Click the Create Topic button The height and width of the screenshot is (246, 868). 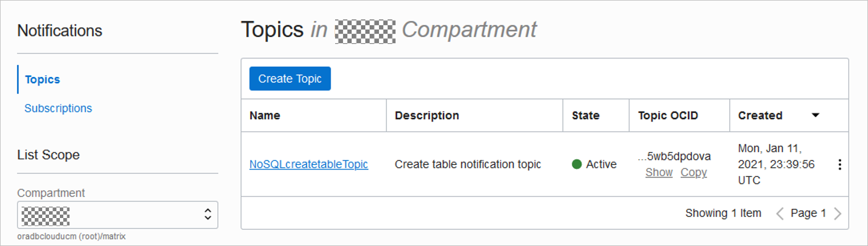click(x=290, y=79)
